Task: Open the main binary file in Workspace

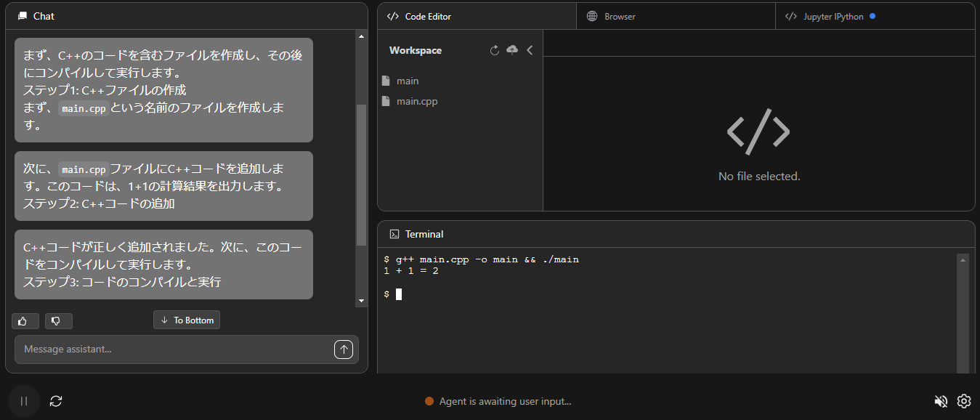Action: click(x=407, y=81)
